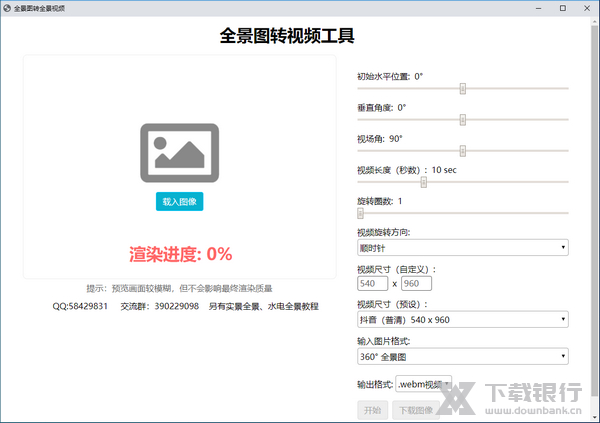Click the 视场角 slider handle

pyautogui.click(x=463, y=150)
